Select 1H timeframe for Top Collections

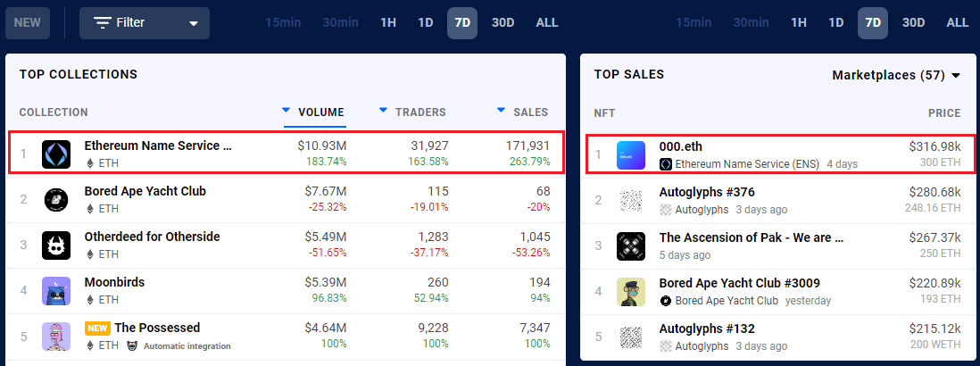(x=388, y=23)
